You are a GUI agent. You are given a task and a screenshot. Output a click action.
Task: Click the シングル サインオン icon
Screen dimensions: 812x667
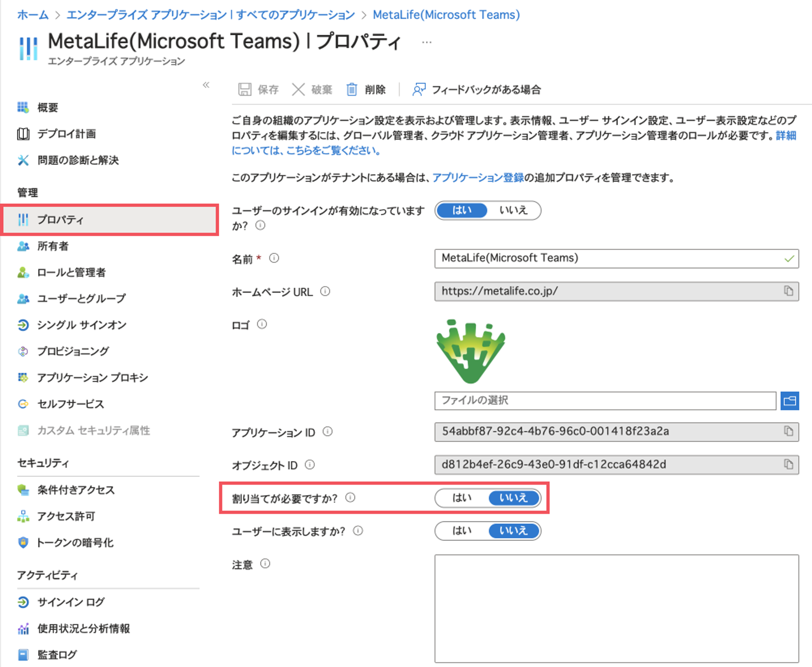(23, 325)
